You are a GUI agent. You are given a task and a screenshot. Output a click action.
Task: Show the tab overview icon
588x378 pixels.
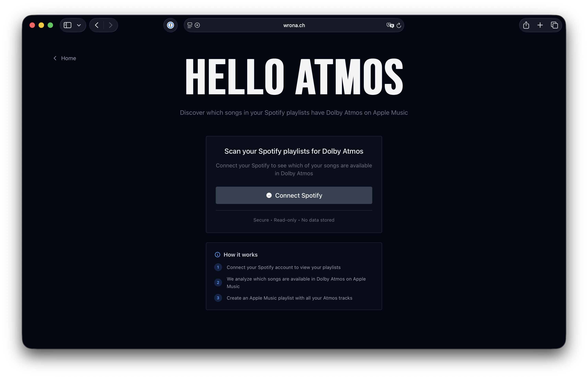(x=554, y=25)
